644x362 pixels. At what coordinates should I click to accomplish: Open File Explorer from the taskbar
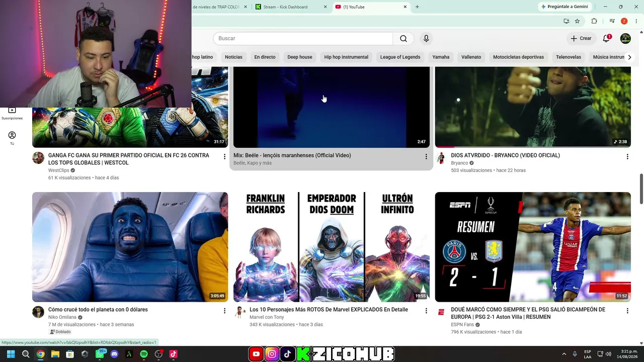coord(55,354)
